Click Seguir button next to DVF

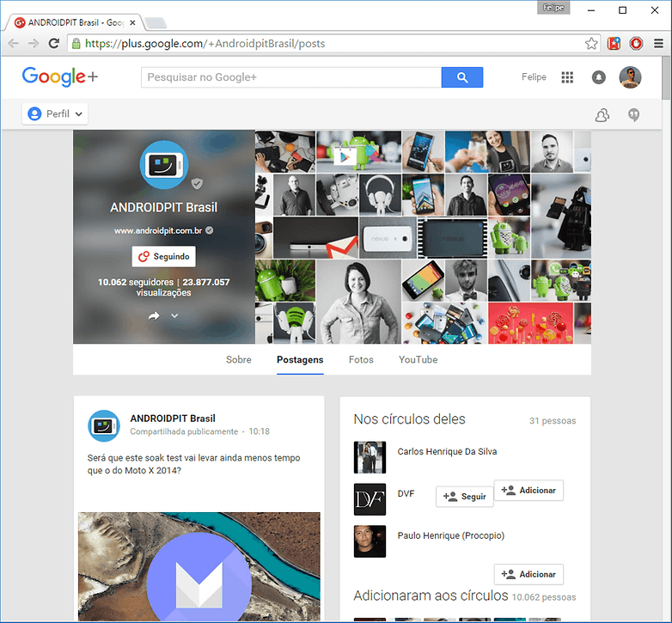pos(465,497)
